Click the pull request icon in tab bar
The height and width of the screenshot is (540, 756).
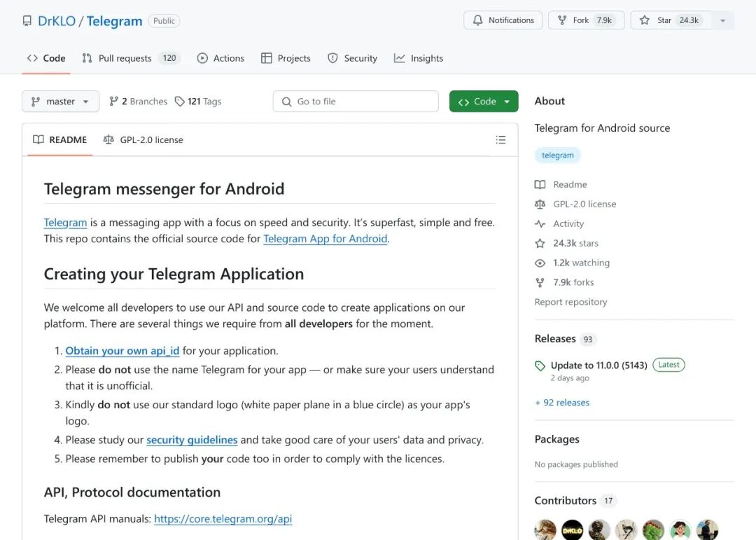pos(87,58)
